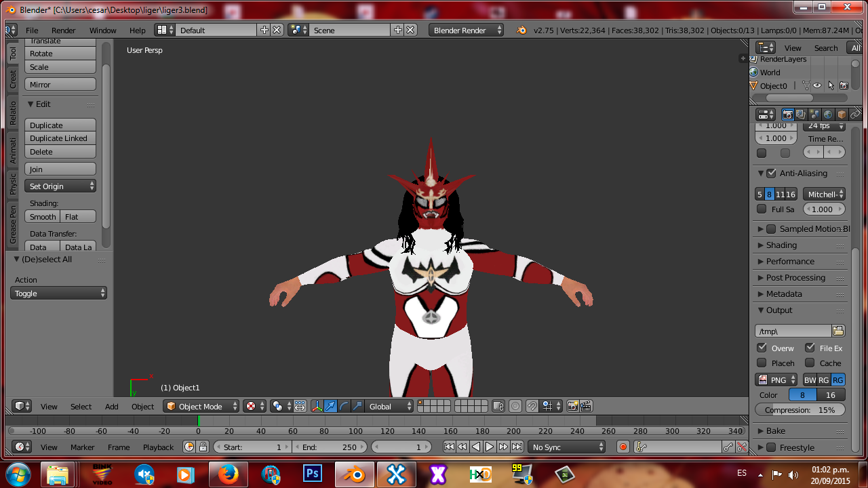
Task: Click the Blender logo in info header
Action: [x=521, y=30]
